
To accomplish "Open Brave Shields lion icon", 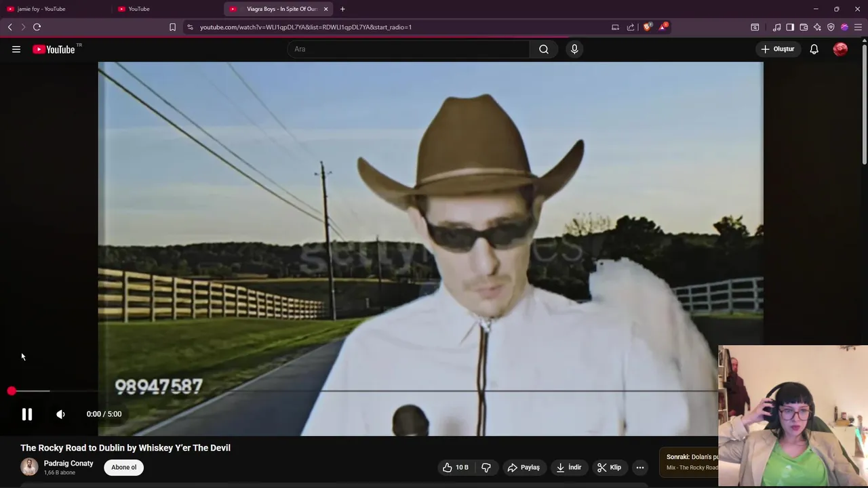I will [648, 27].
